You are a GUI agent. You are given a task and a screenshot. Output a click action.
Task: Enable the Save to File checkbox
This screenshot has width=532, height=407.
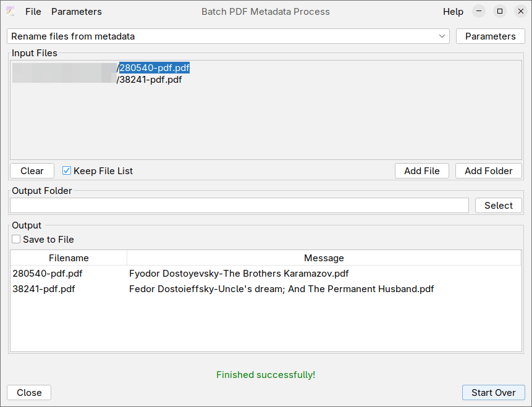tap(16, 240)
